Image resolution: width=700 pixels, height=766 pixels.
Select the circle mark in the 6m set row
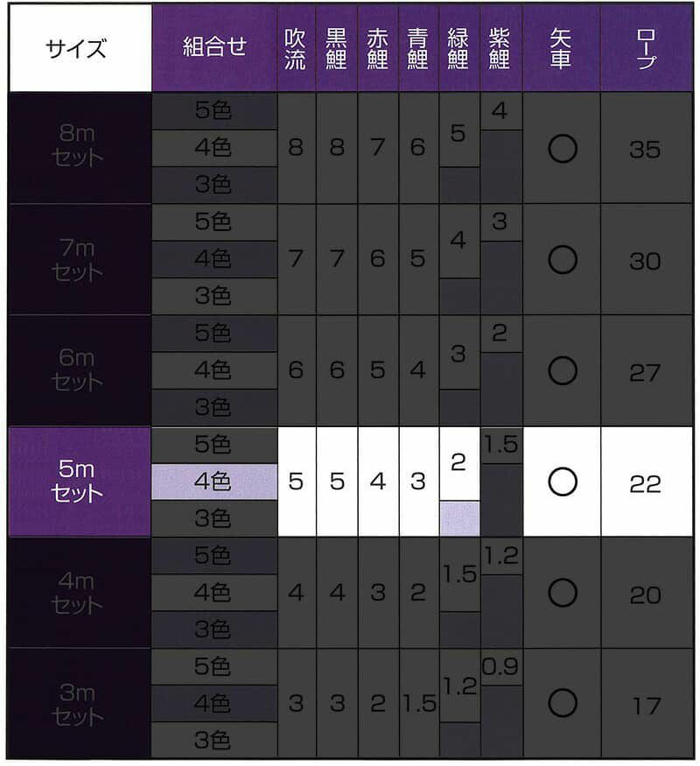coord(562,371)
